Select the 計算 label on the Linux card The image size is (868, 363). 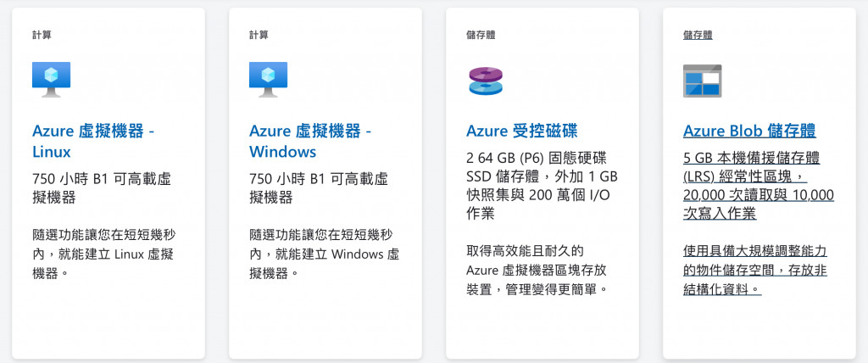coord(42,35)
